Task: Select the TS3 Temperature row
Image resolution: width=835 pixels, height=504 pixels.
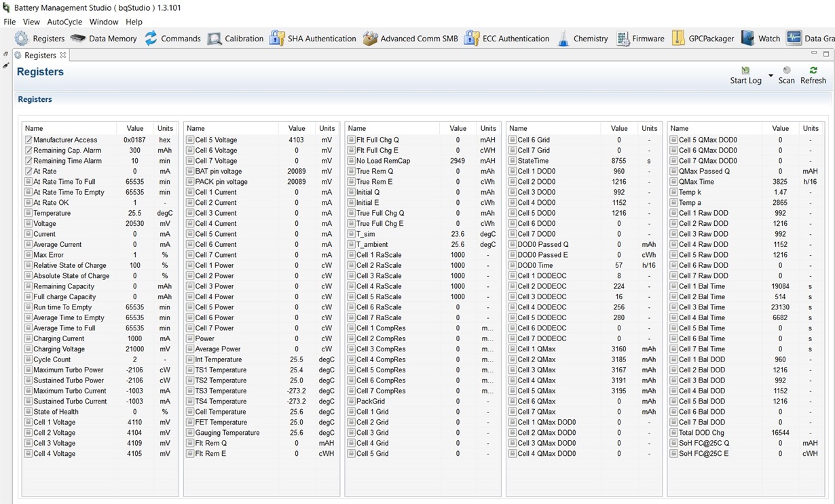Action: tap(261, 391)
